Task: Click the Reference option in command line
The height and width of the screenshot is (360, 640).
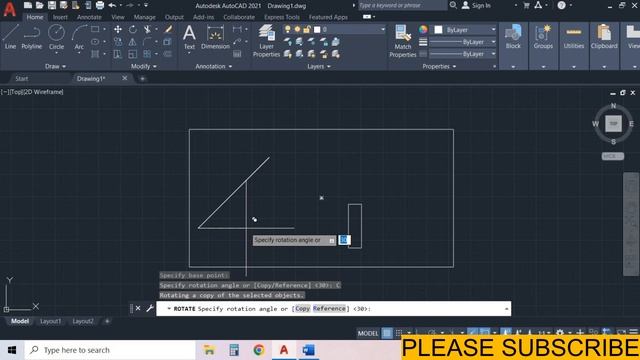Action: click(329, 309)
